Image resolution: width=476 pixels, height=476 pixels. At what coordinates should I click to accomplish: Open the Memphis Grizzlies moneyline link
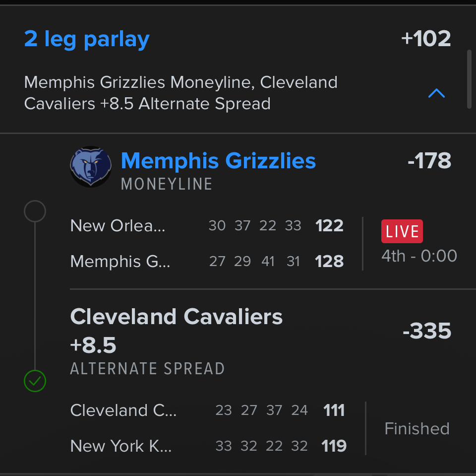tap(218, 161)
